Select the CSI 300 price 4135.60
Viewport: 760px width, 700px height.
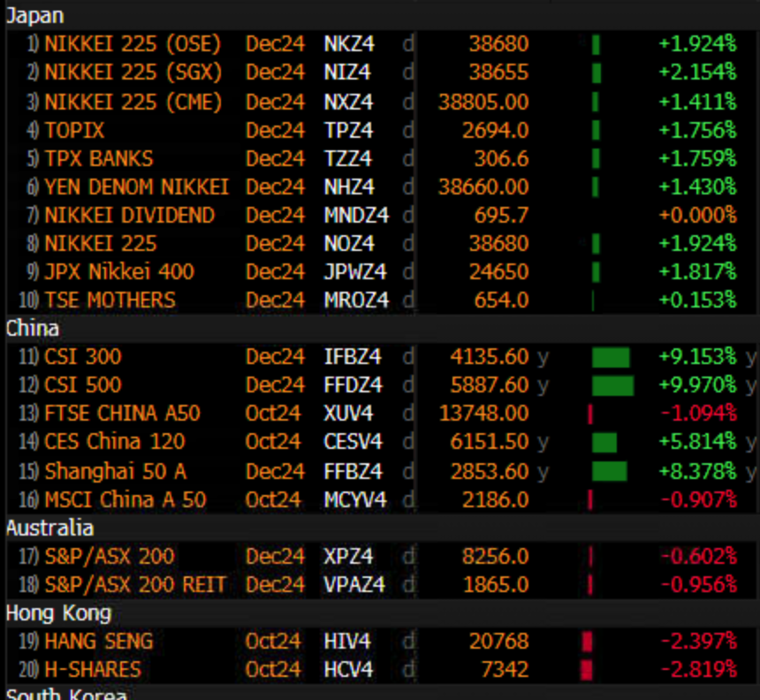pos(490,357)
